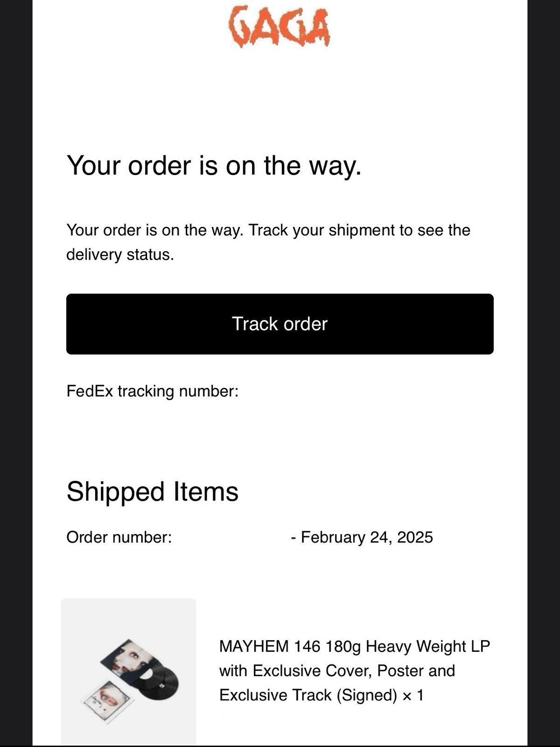Click the 'delivery status.' text line
Image resolution: width=560 pixels, height=747 pixels.
[x=120, y=254]
